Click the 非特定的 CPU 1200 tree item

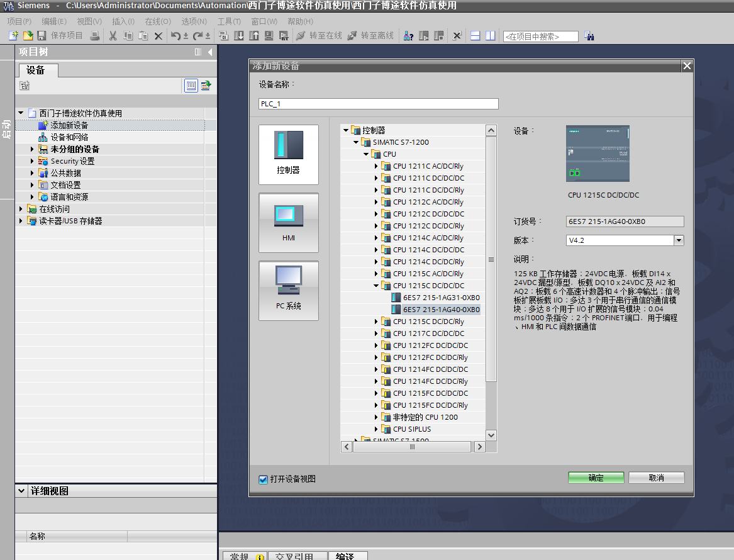pos(426,417)
